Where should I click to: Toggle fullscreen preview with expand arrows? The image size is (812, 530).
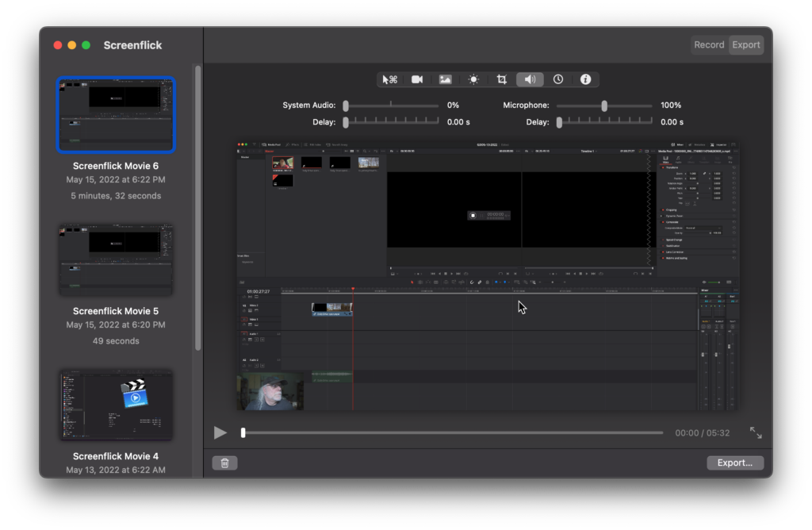[756, 432]
